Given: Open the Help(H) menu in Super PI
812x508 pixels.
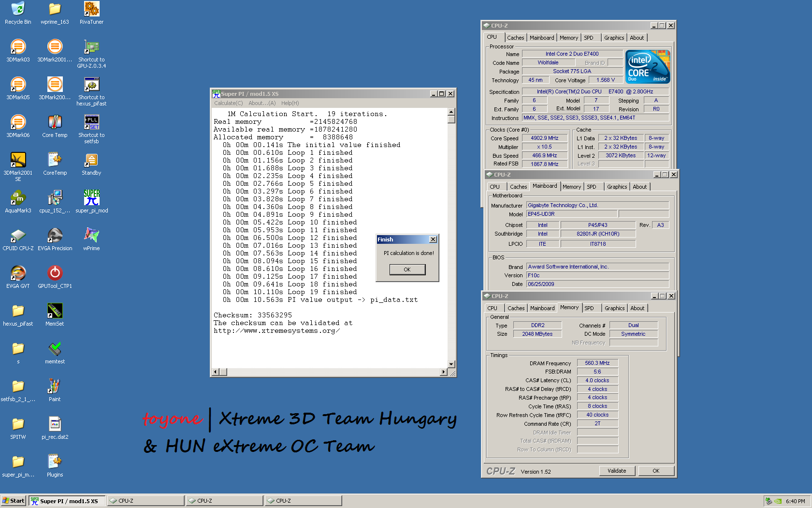Looking at the screenshot, I should tap(290, 103).
